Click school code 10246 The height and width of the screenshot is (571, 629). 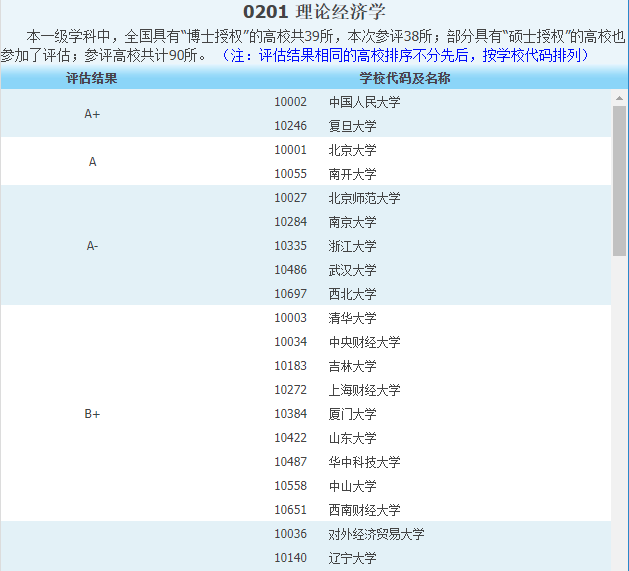point(290,126)
